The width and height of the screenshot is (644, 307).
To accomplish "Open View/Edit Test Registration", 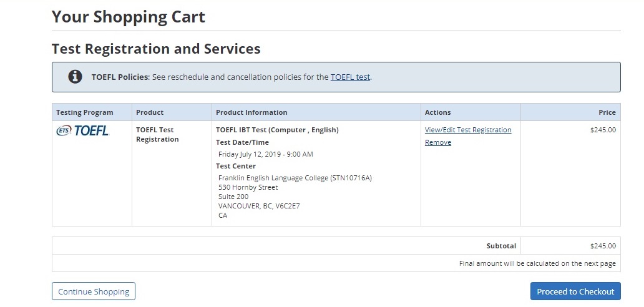I will (467, 130).
